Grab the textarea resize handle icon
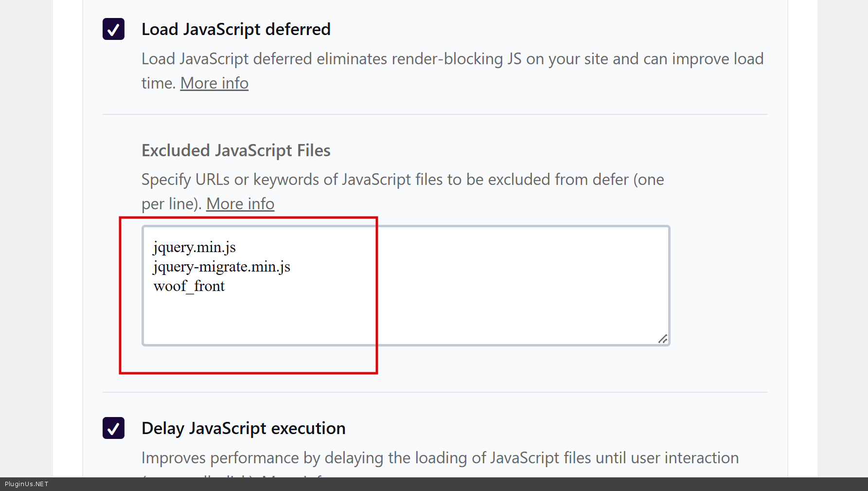This screenshot has width=868, height=491. pyautogui.click(x=663, y=339)
